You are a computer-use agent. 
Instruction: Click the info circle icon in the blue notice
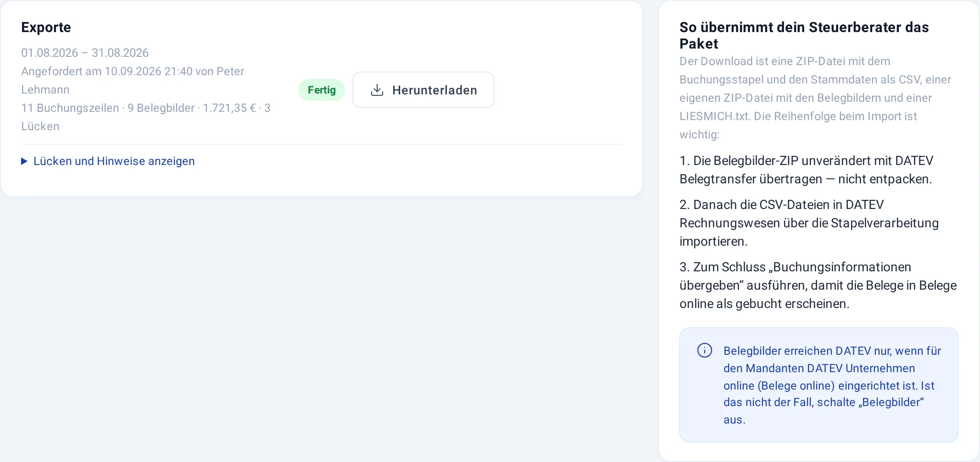click(x=705, y=350)
